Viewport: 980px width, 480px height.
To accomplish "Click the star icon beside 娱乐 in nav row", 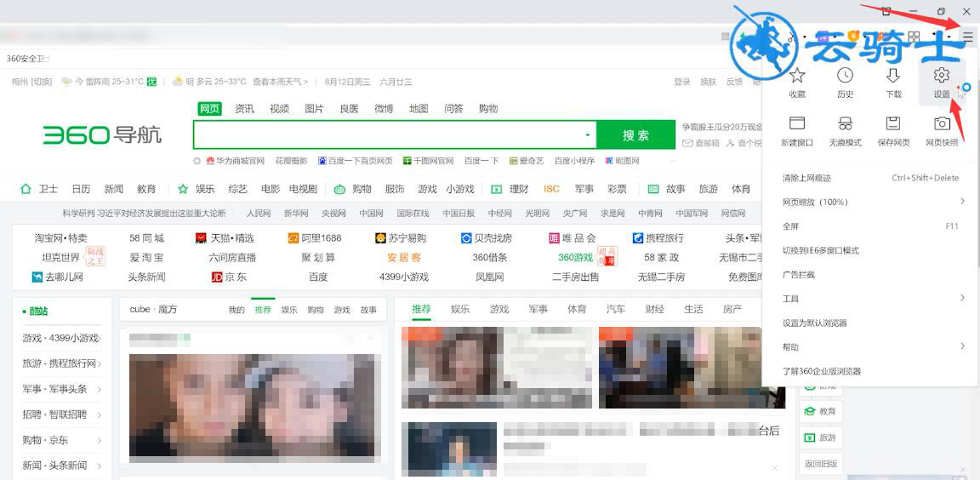I will pyautogui.click(x=183, y=189).
